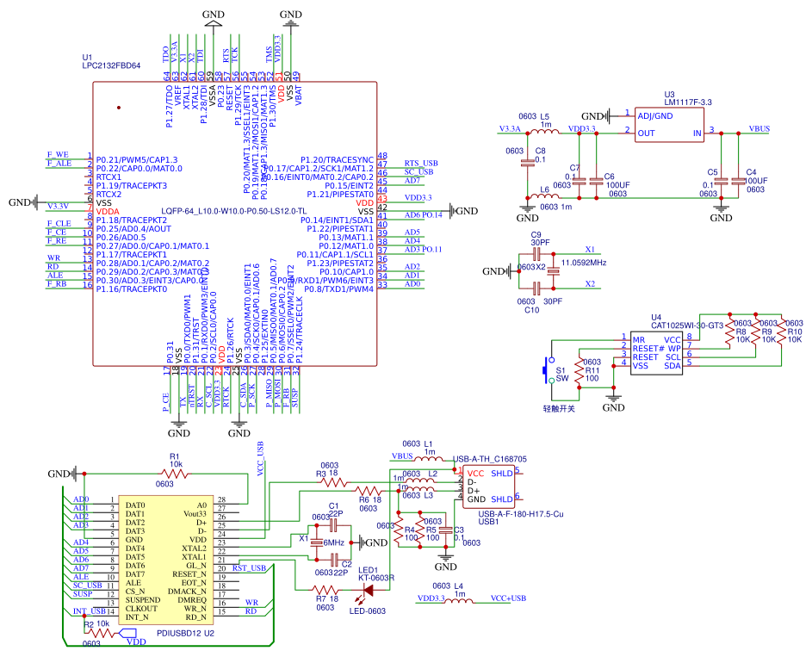The image size is (812, 657).
Task: Click the VCC_USB vertical net label
Action: click(260, 458)
